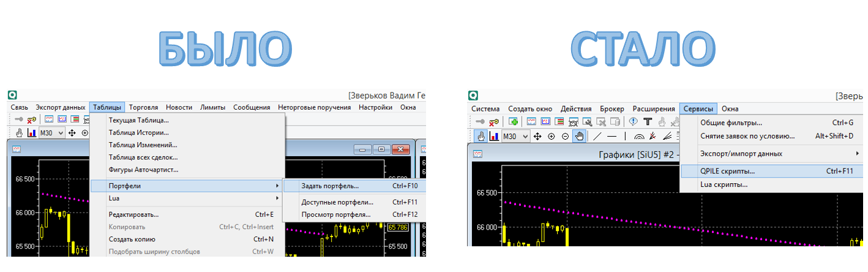Select Задать портфель... submenu item

tap(354, 186)
